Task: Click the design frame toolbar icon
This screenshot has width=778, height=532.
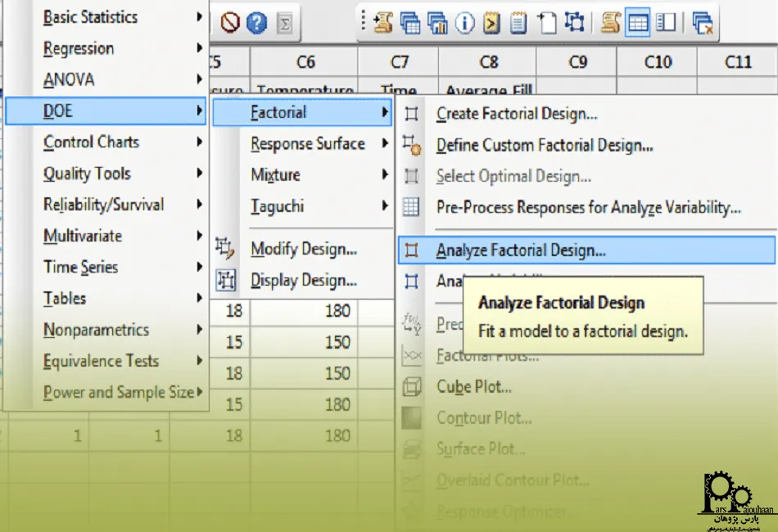Action: tap(574, 22)
